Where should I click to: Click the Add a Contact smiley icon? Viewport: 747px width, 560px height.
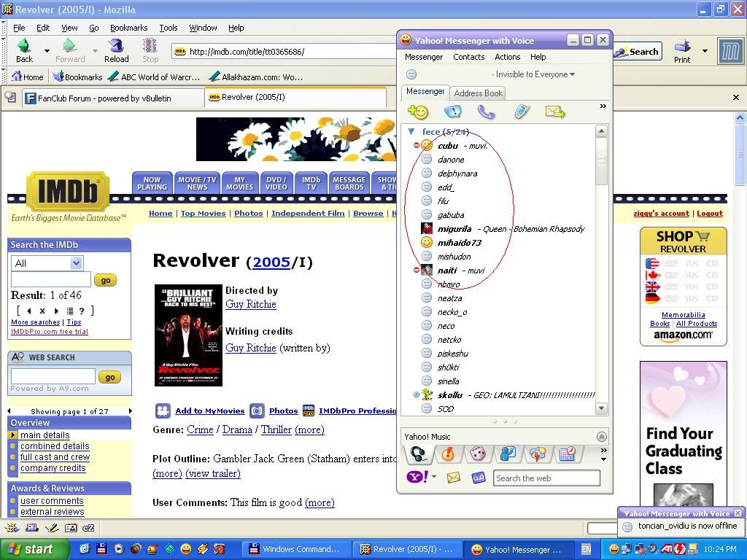point(418,112)
